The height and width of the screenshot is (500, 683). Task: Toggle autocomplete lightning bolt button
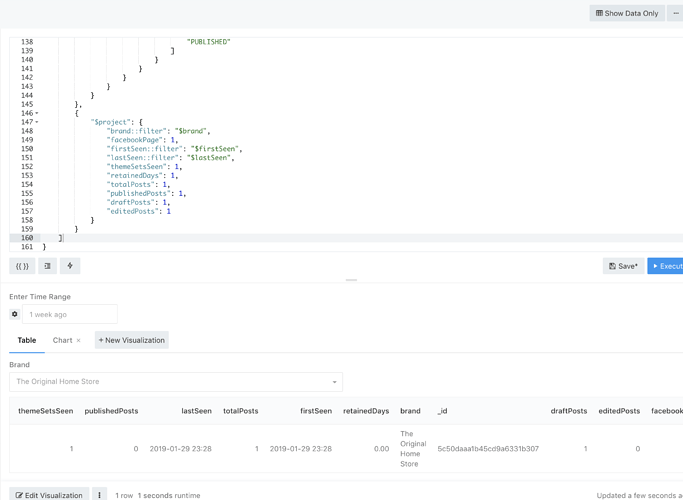pos(70,266)
